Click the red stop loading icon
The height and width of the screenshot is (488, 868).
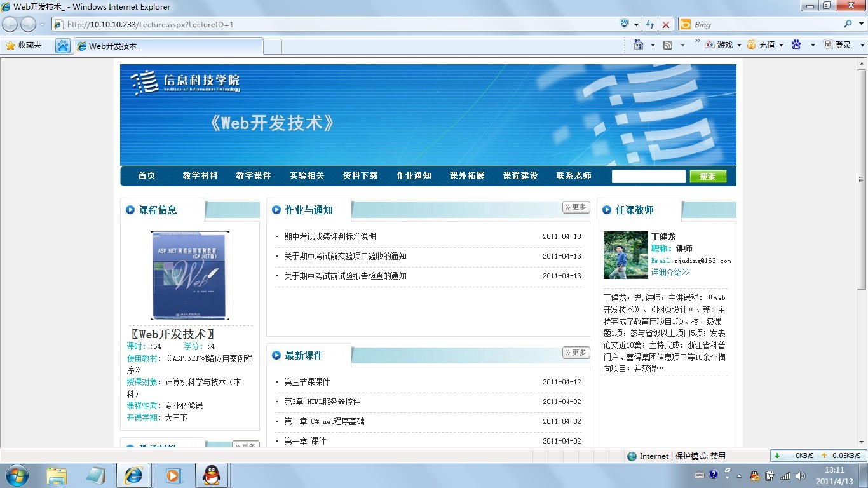click(x=666, y=25)
